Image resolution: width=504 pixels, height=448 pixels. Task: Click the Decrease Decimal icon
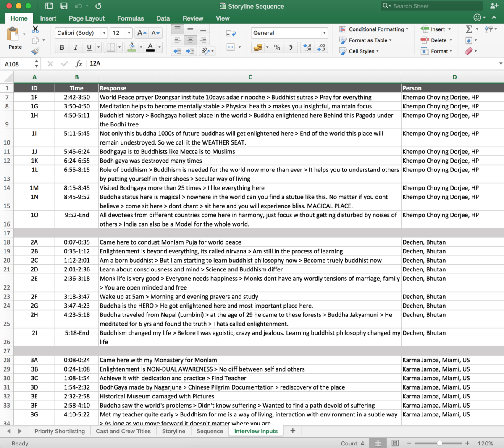(321, 47)
